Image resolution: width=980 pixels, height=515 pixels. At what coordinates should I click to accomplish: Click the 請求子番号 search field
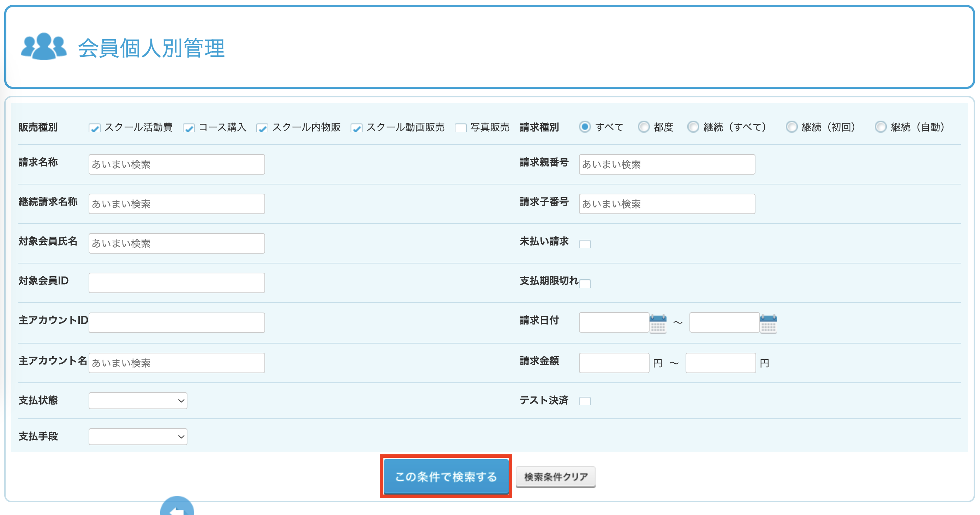point(667,204)
